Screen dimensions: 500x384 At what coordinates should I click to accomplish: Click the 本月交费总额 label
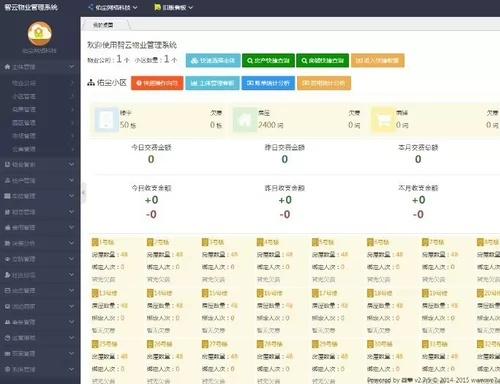pos(418,147)
